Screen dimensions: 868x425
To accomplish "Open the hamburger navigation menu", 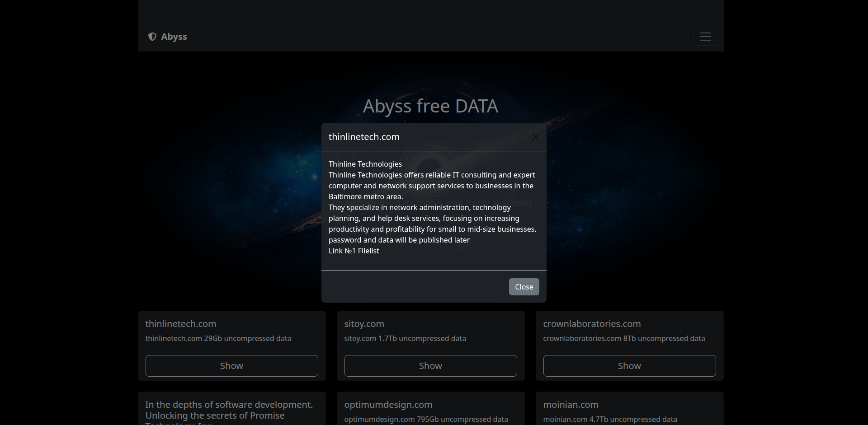I will pos(705,37).
